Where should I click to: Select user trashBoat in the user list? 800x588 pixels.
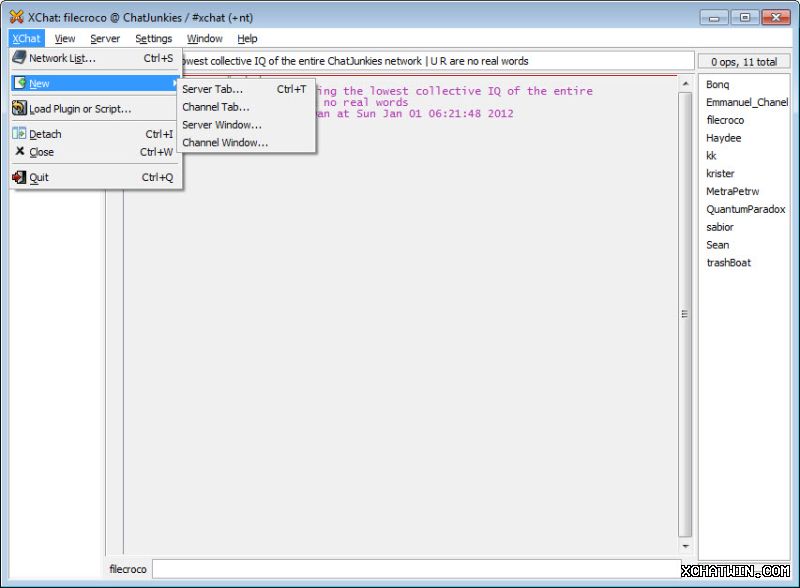pyautogui.click(x=728, y=263)
